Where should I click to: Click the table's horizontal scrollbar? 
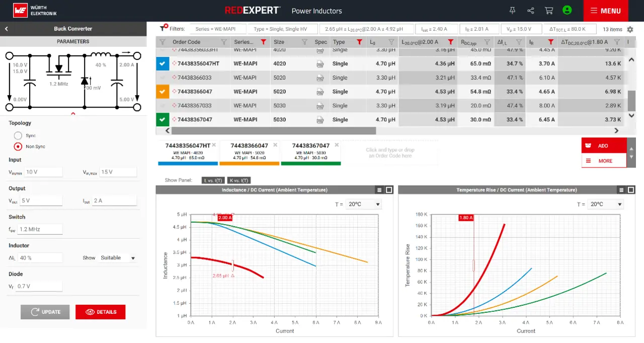pyautogui.click(x=273, y=131)
